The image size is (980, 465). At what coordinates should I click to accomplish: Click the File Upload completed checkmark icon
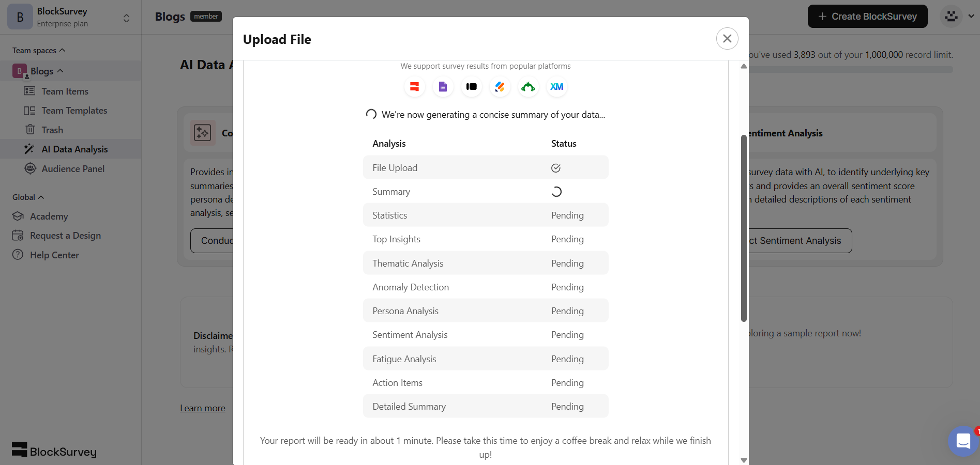556,168
